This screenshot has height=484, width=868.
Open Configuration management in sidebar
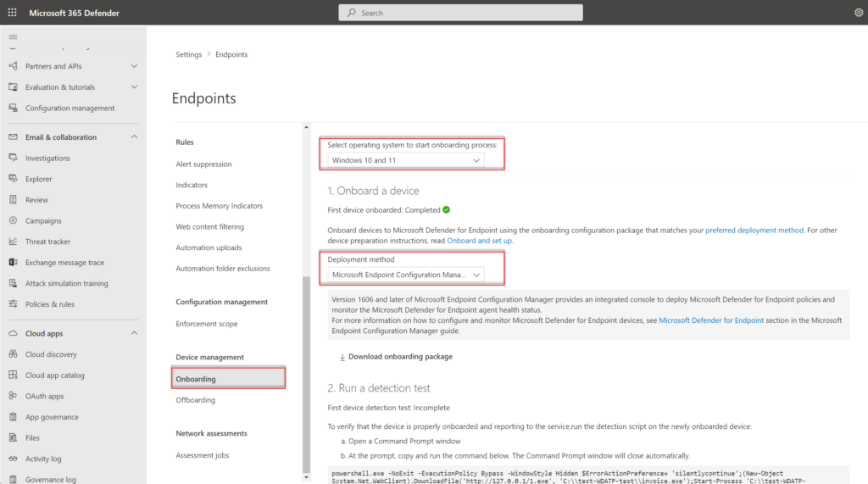coord(70,108)
